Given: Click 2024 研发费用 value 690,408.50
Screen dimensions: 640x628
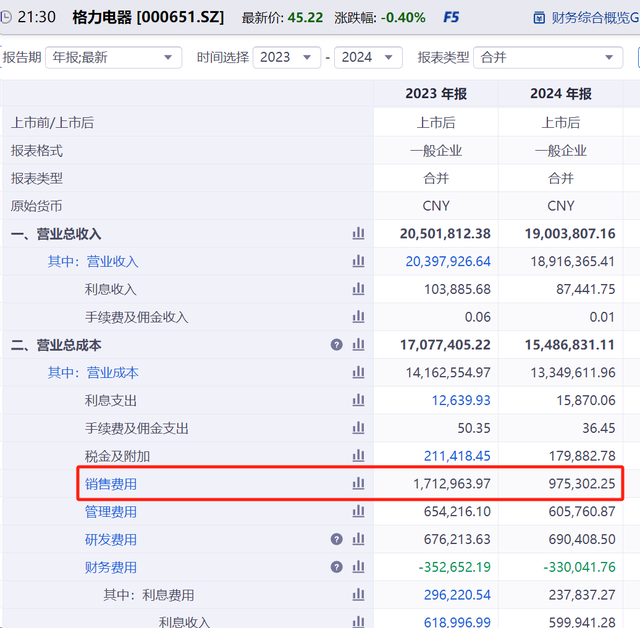Looking at the screenshot, I should 582,539.
